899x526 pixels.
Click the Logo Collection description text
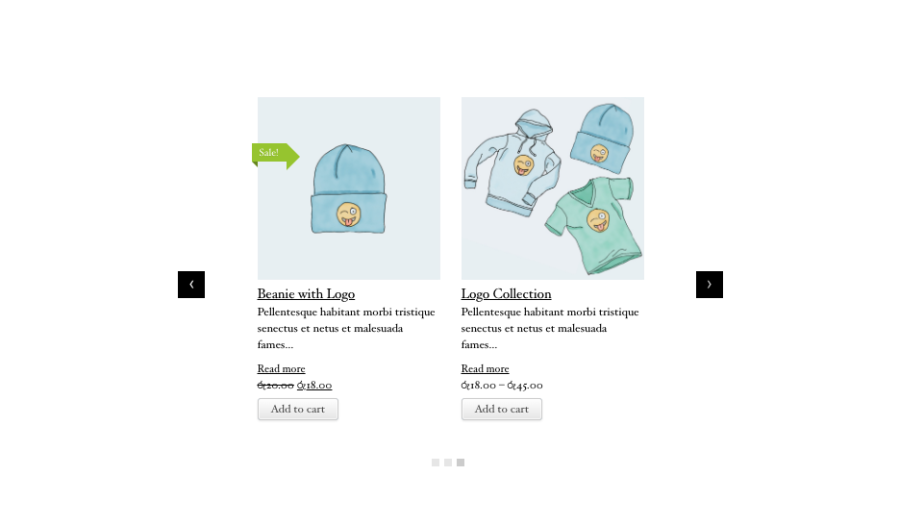tap(550, 328)
